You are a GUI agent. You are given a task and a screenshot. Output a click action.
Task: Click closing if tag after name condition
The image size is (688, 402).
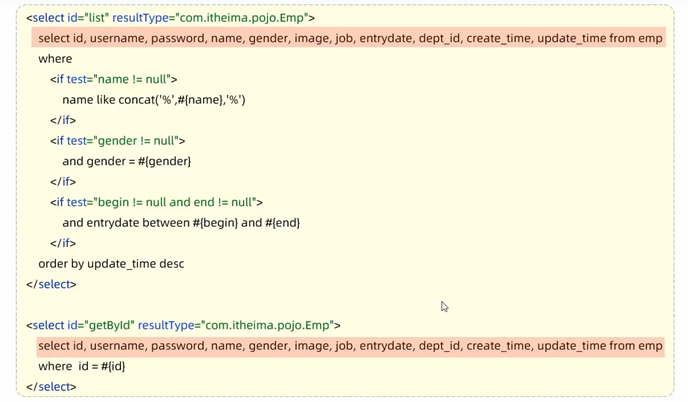point(63,120)
